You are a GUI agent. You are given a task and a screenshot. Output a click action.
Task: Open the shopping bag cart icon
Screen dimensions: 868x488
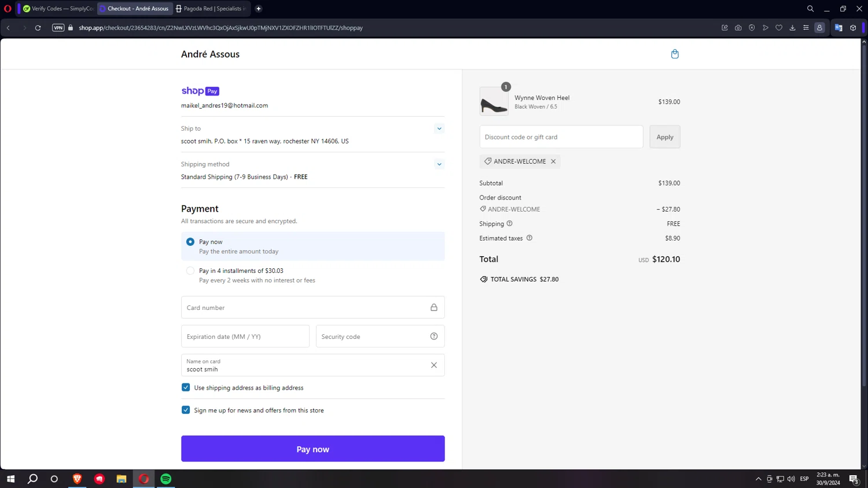(x=675, y=54)
